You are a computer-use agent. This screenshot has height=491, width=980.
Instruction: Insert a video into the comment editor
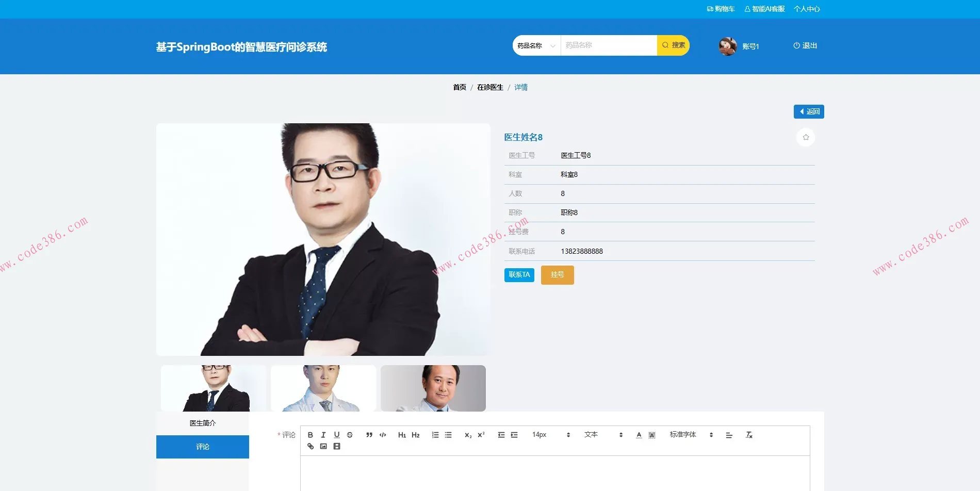[337, 446]
